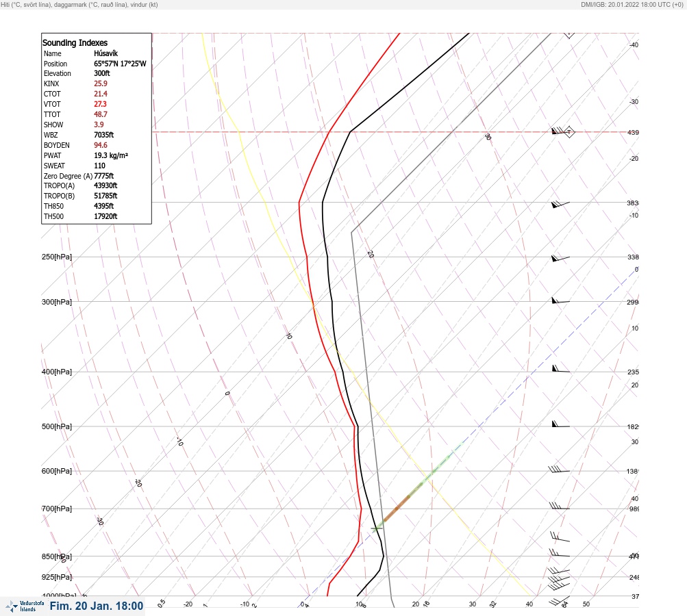Click the '300[hPa]' pressure axis label
Viewport: 687px width, 616px height.
click(57, 302)
